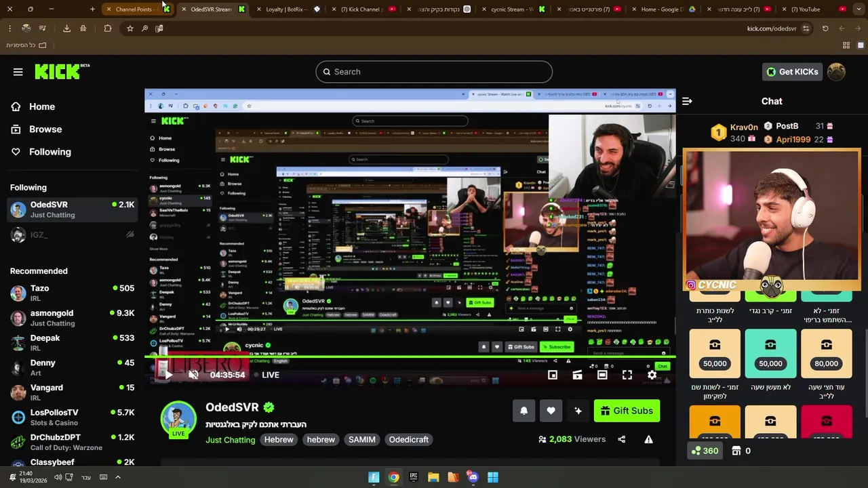Open the user avatar menu

coord(836,72)
